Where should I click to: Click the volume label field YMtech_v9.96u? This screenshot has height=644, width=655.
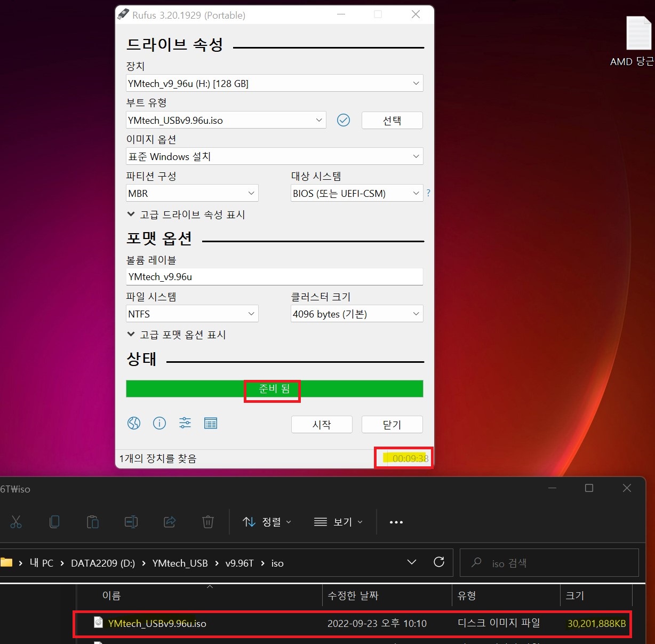point(275,276)
